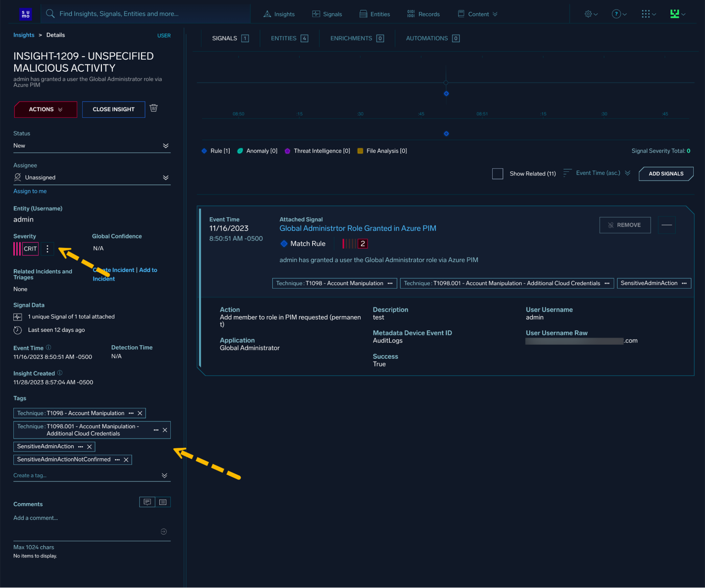This screenshot has height=588, width=705.
Task: Click the submit comment arrow icon
Action: (164, 532)
